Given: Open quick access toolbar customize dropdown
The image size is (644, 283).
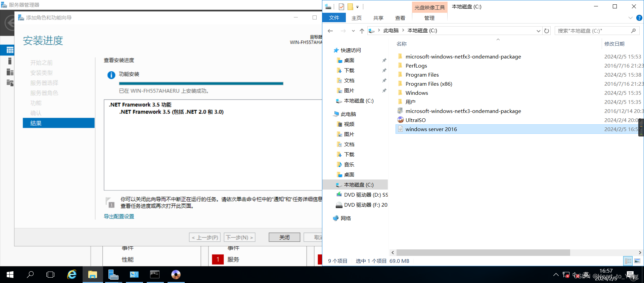Looking at the screenshot, I should tap(357, 7).
